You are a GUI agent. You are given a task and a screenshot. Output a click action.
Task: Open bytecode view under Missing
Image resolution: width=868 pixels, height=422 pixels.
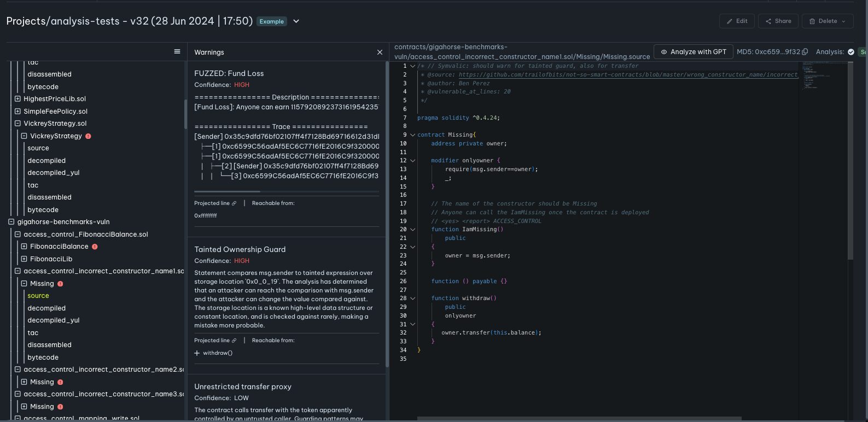43,357
